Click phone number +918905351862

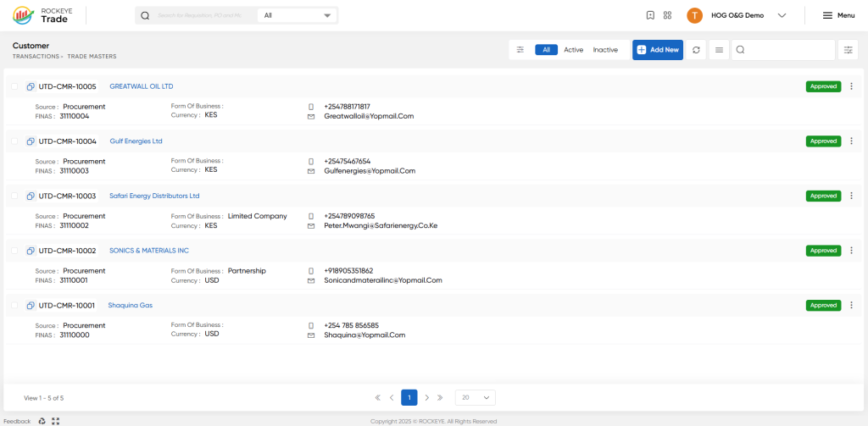tap(348, 271)
